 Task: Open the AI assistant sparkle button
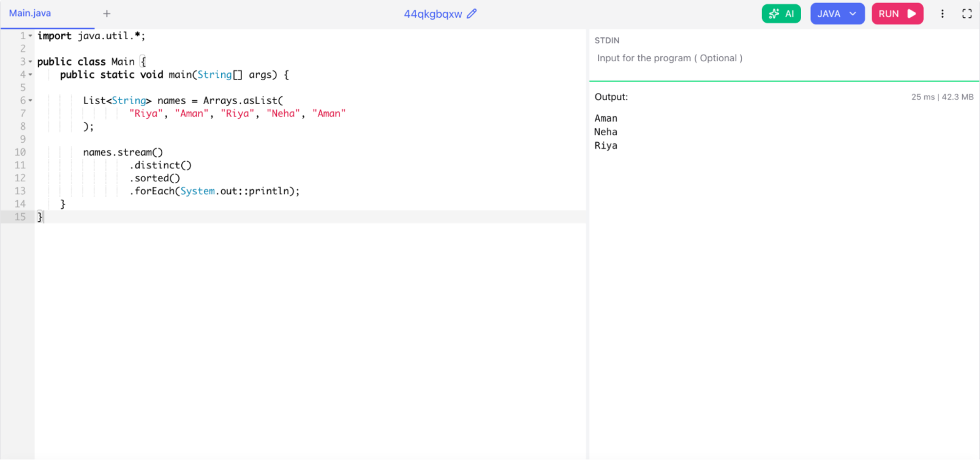click(781, 13)
